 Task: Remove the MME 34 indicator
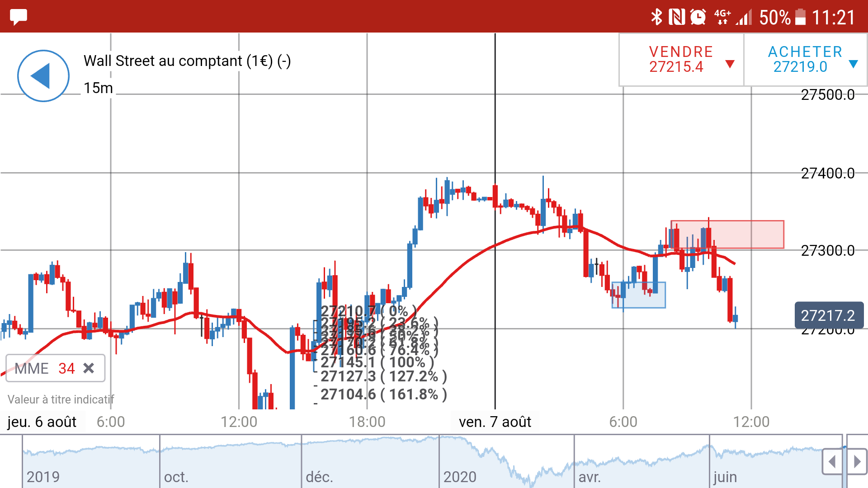(89, 368)
